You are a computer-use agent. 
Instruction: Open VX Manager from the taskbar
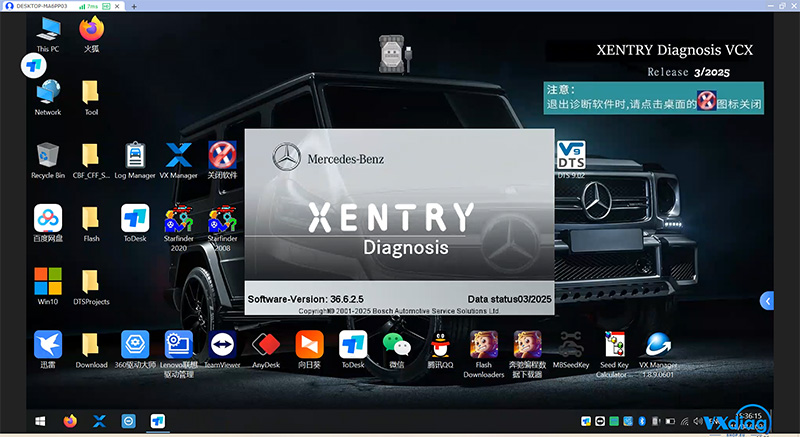tap(99, 421)
